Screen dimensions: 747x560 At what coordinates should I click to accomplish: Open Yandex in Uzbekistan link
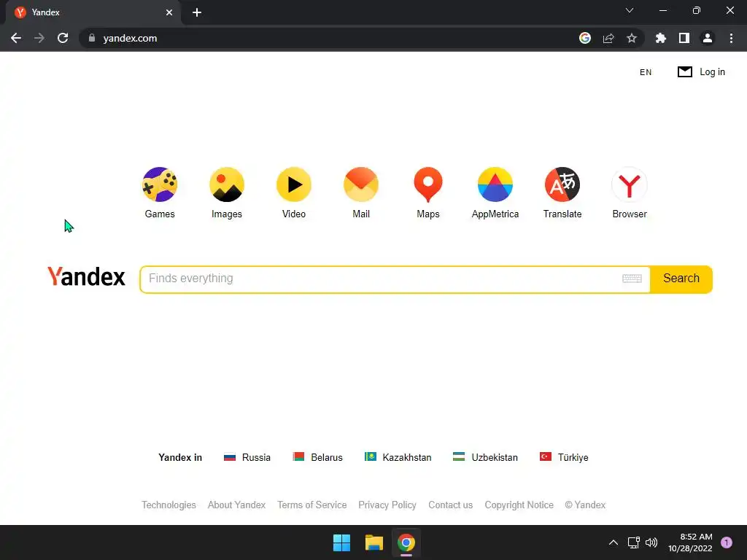pyautogui.click(x=485, y=457)
